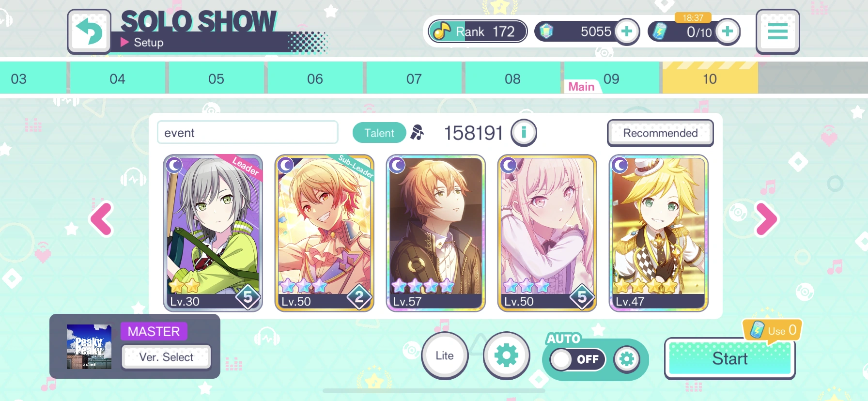
Task: Toggle Lite mode
Action: (445, 356)
